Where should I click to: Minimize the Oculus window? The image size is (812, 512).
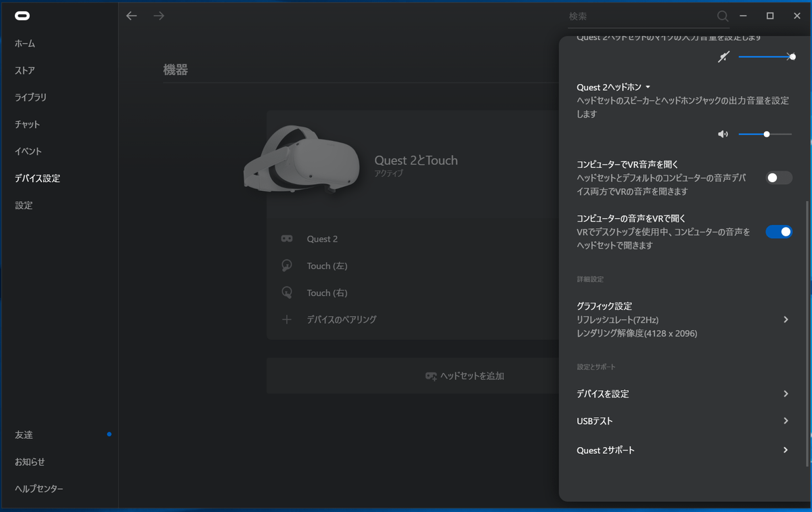743,16
